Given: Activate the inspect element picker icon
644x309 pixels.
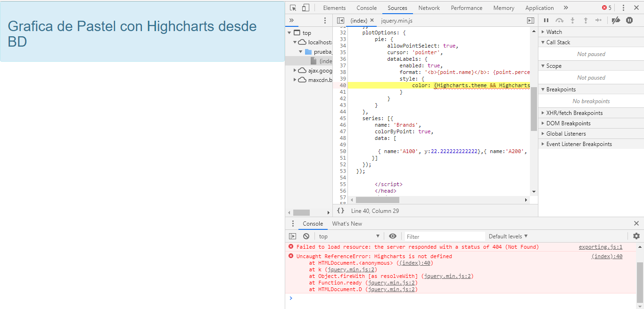Looking at the screenshot, I should [x=293, y=8].
